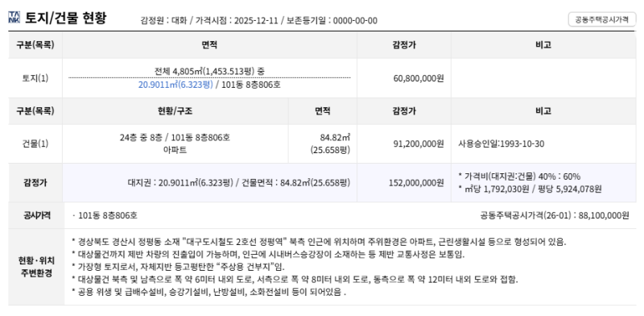644x316 pixels.
Task: Click the 현황·위치 주변환경 row header
Action: [36, 267]
